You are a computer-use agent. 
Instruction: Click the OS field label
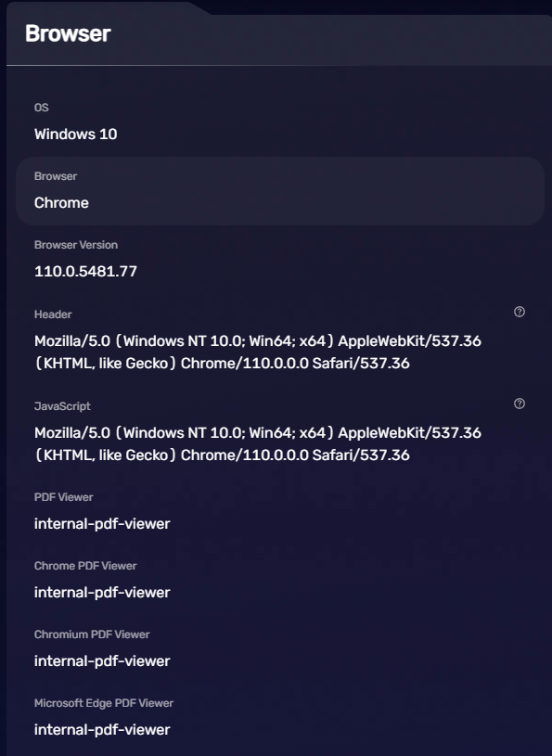coord(39,108)
